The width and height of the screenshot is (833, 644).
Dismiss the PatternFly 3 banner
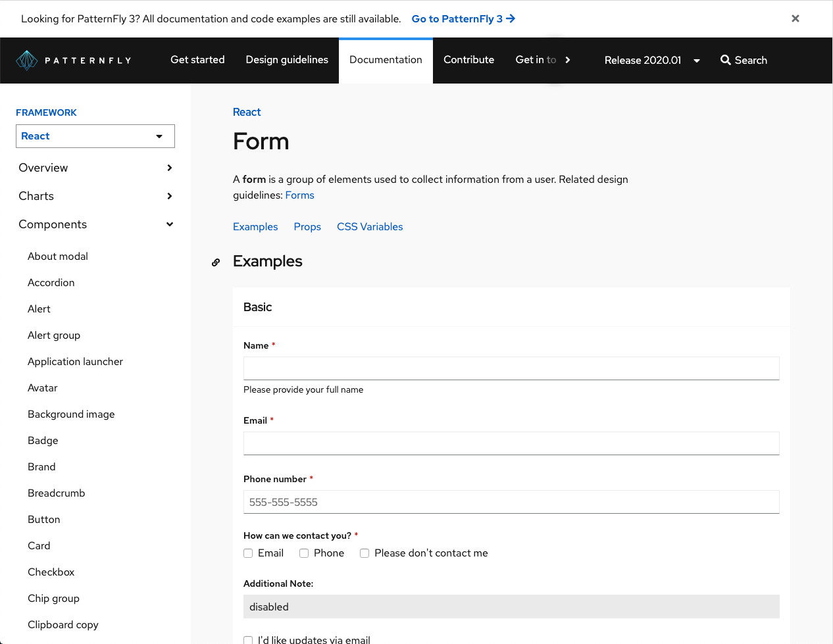click(795, 18)
